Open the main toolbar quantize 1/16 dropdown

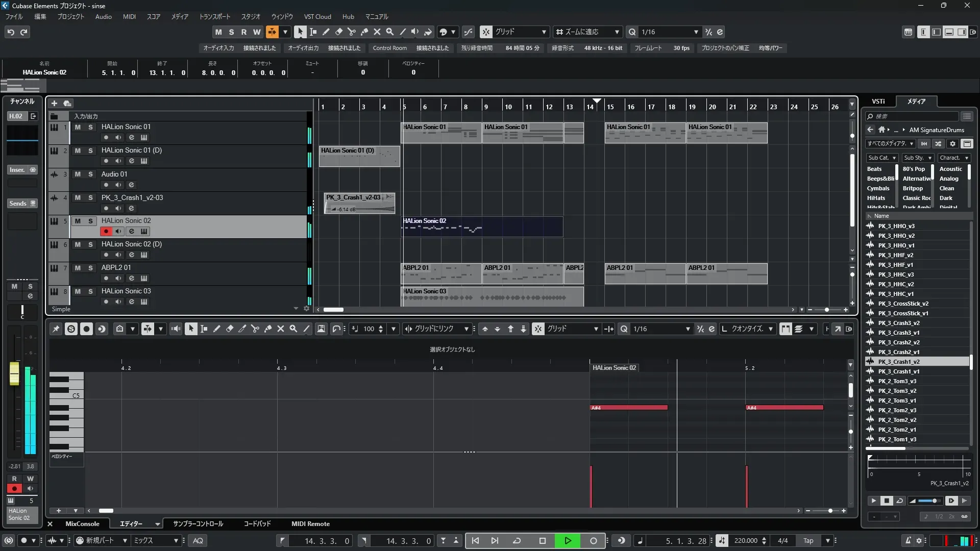pos(696,32)
